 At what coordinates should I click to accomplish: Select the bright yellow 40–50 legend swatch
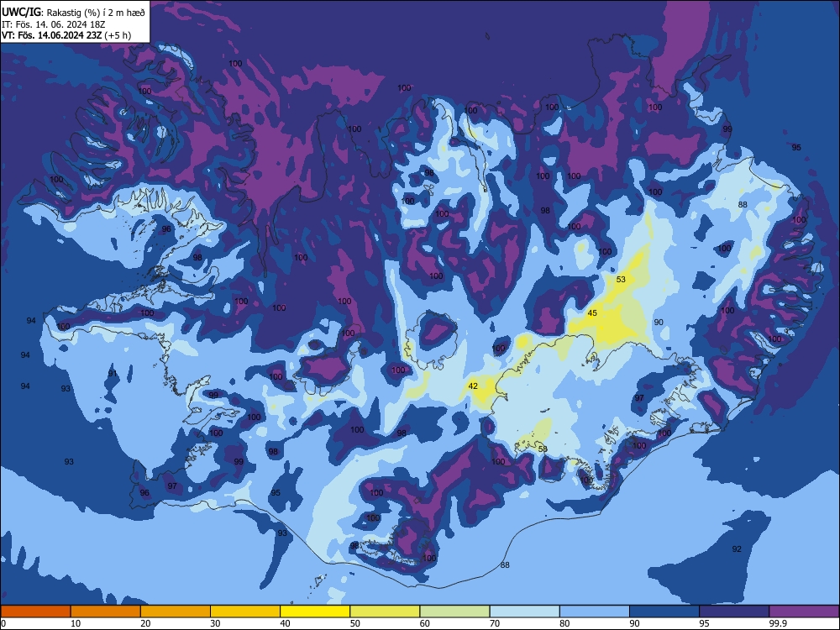[x=315, y=612]
